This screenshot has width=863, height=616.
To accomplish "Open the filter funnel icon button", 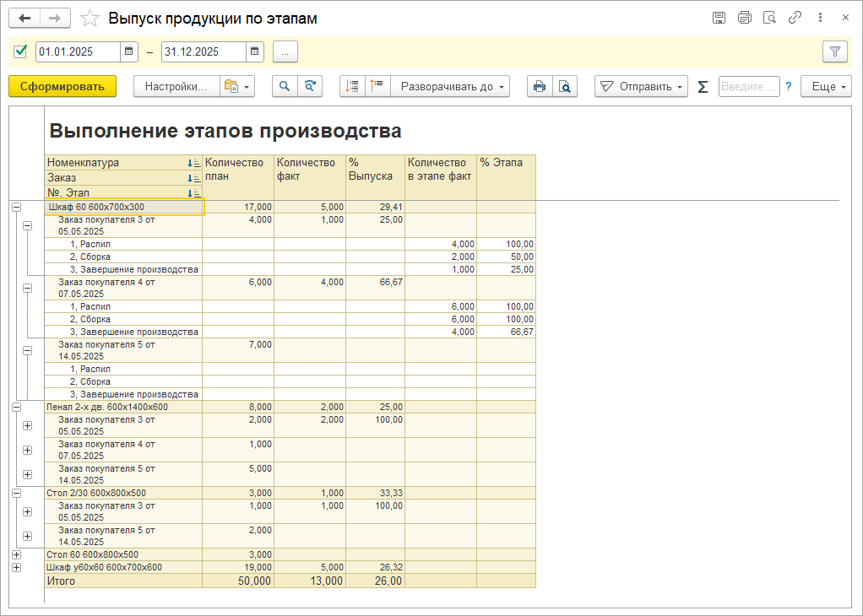I will 835,51.
